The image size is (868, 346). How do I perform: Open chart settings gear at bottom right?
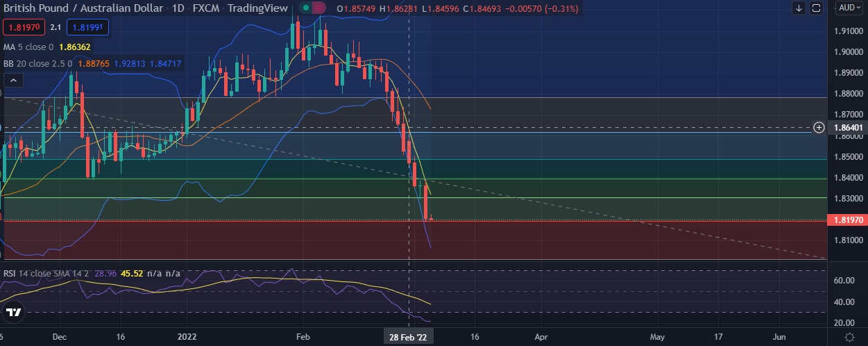coord(850,337)
